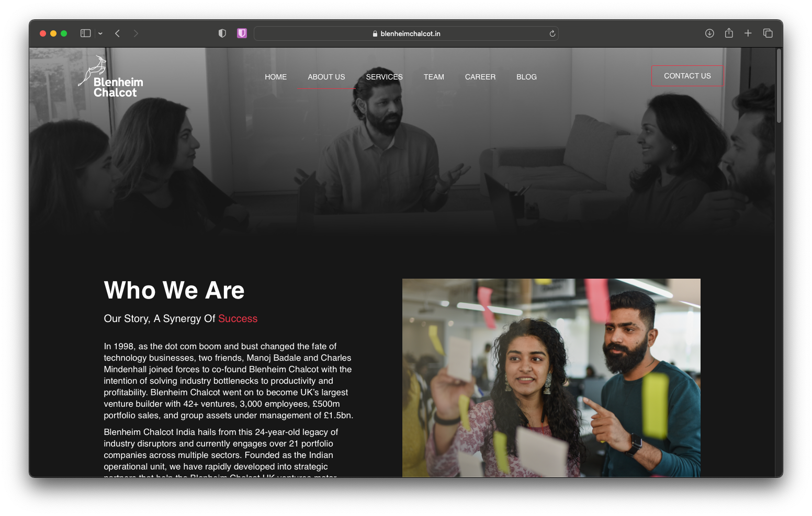Image resolution: width=812 pixels, height=516 pixels.
Task: Show the tab overview
Action: (768, 33)
